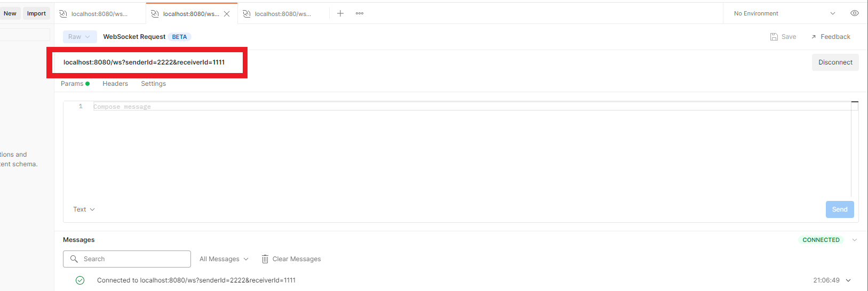
Task: Open the Text message format dropdown
Action: (x=84, y=209)
